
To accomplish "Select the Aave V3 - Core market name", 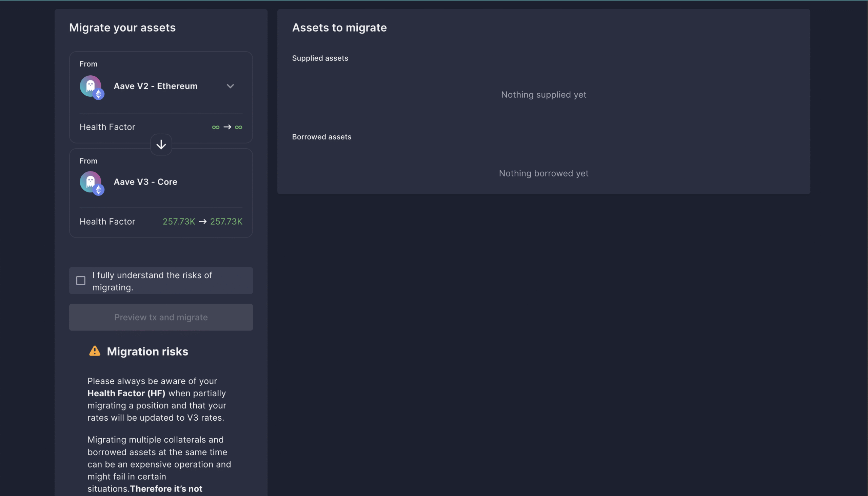I will tap(145, 182).
